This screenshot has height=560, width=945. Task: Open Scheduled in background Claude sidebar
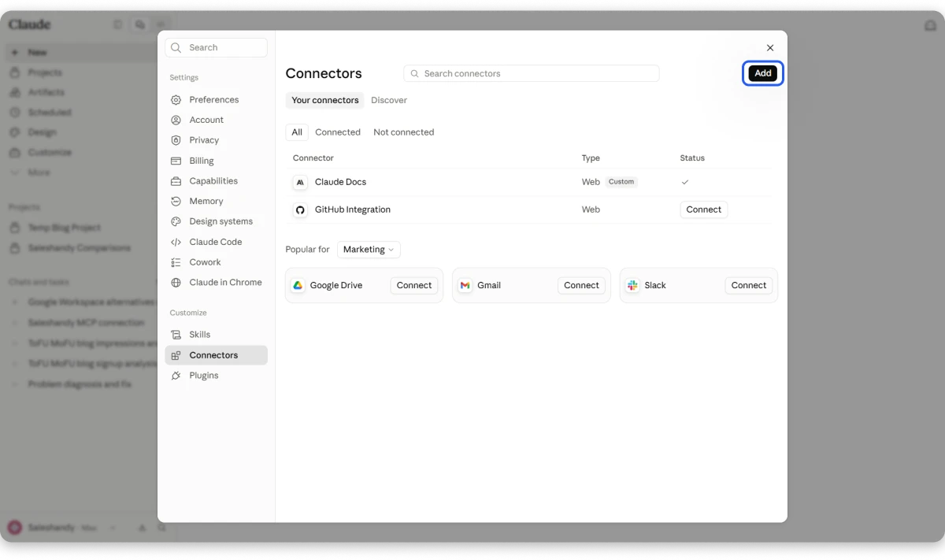click(50, 113)
